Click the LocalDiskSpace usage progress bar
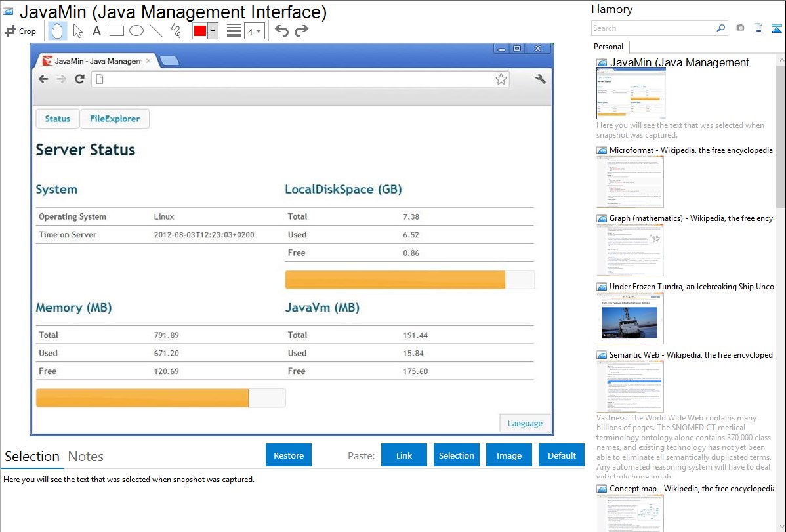Viewport: 786px width, 532px height. click(x=410, y=280)
